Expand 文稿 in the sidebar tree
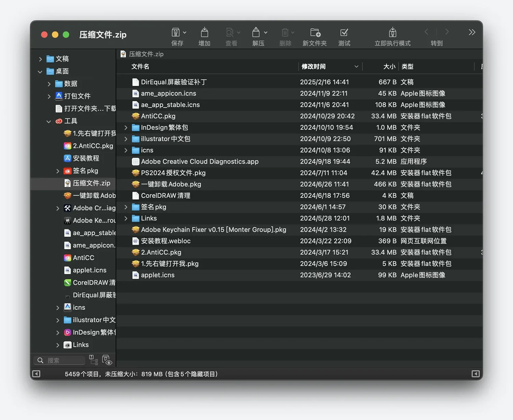The height and width of the screenshot is (420, 513). pos(40,59)
